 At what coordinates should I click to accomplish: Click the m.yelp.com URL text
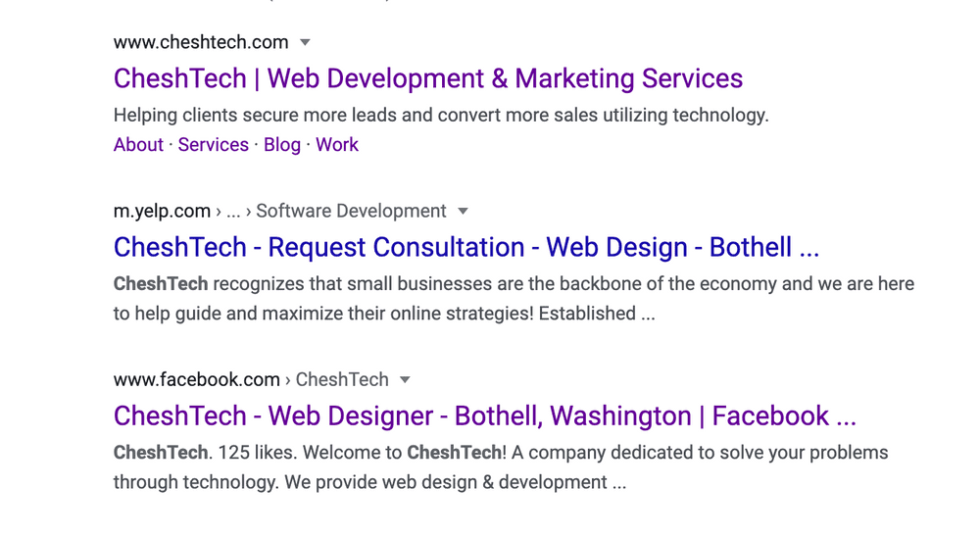pos(162,212)
